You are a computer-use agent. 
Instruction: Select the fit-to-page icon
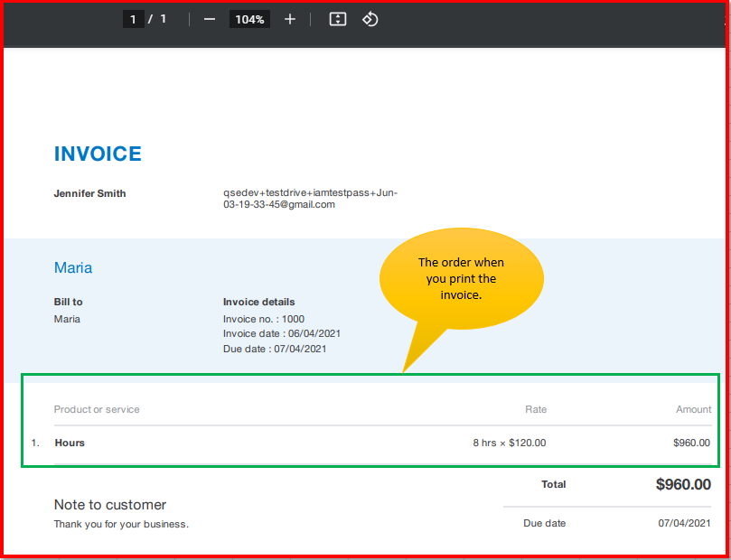coord(337,18)
